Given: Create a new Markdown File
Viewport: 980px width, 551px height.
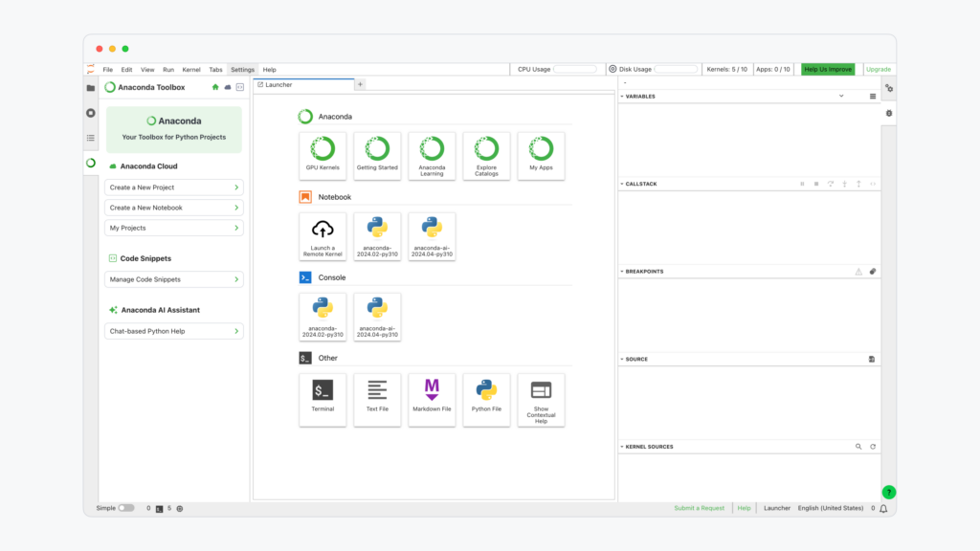Looking at the screenshot, I should click(x=432, y=400).
